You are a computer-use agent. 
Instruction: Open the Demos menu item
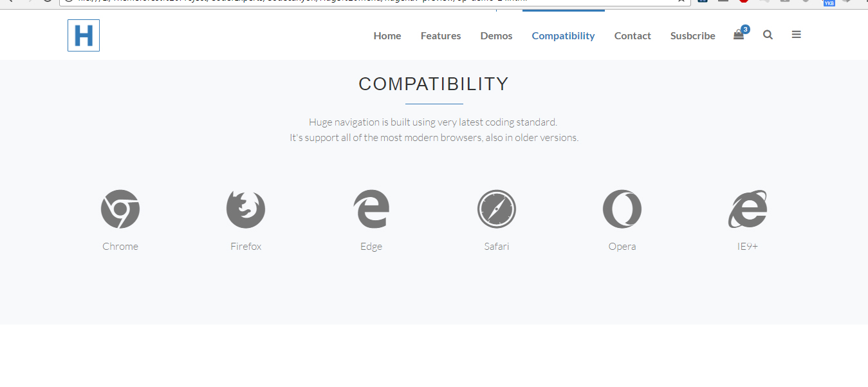click(x=497, y=36)
